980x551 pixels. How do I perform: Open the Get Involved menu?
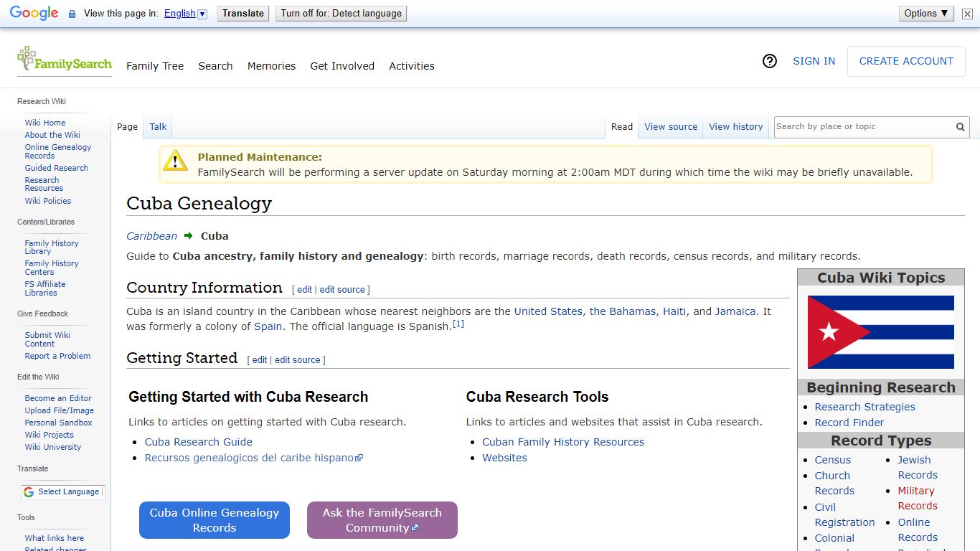[342, 66]
